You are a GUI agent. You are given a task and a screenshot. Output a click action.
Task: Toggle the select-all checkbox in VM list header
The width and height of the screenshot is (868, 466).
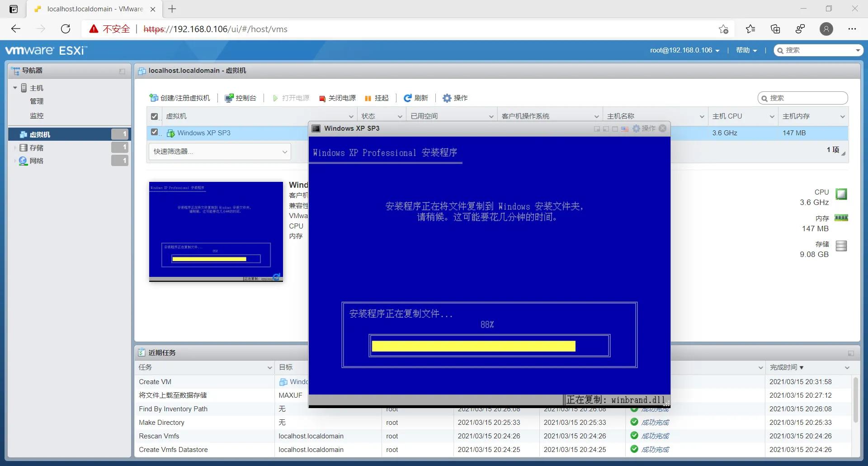pos(154,116)
